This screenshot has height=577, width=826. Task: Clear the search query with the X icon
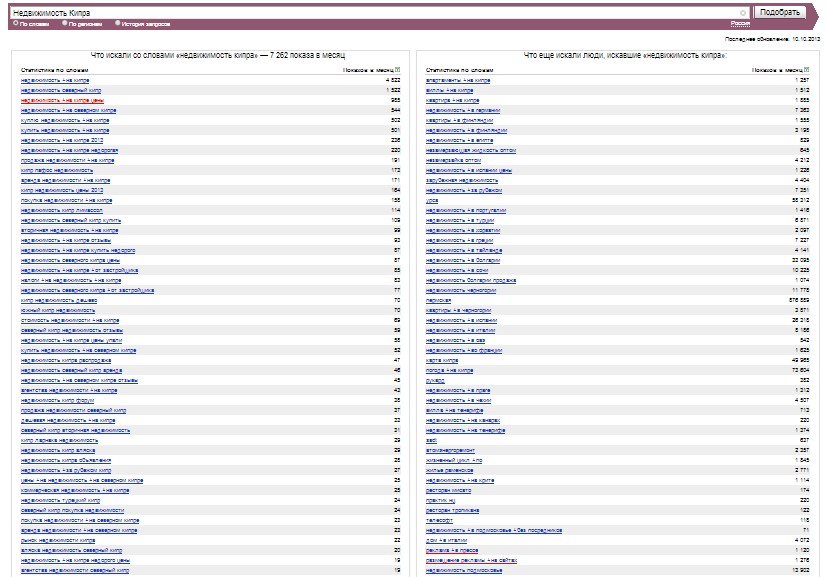pos(743,13)
